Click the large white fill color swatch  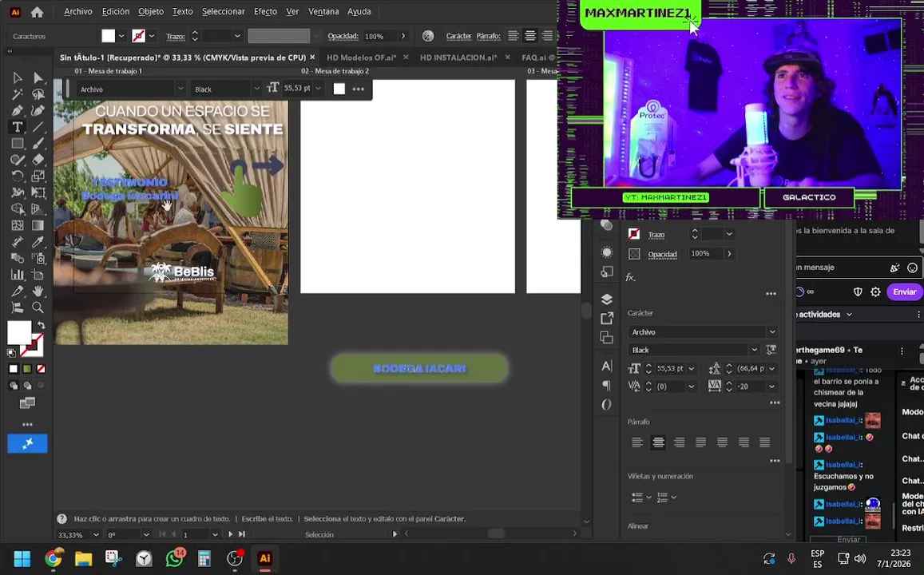(x=19, y=333)
